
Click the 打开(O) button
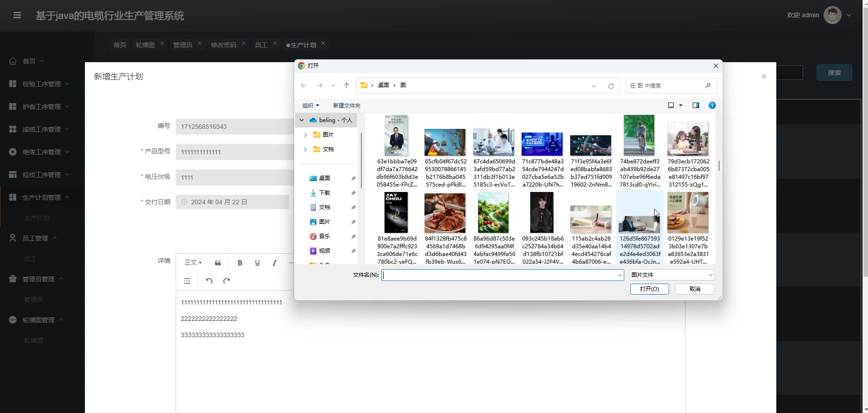click(649, 289)
